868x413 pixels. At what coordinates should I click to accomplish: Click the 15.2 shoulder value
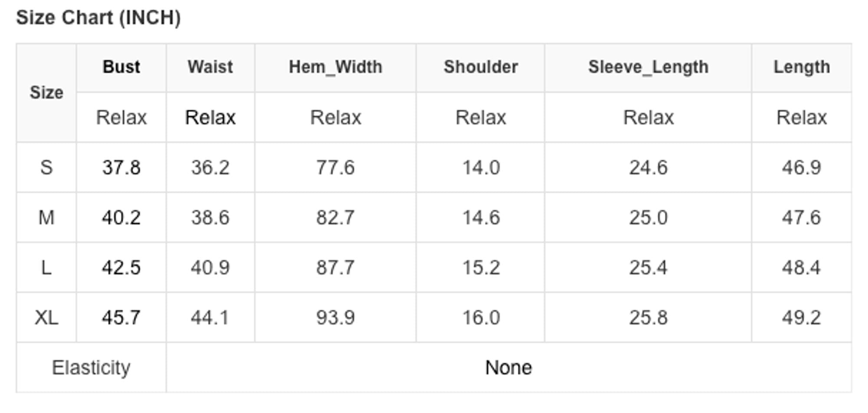point(480,267)
